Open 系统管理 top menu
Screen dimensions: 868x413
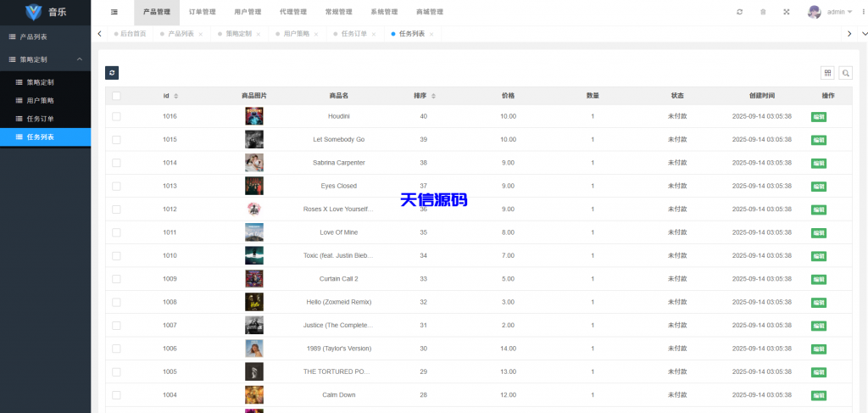384,12
